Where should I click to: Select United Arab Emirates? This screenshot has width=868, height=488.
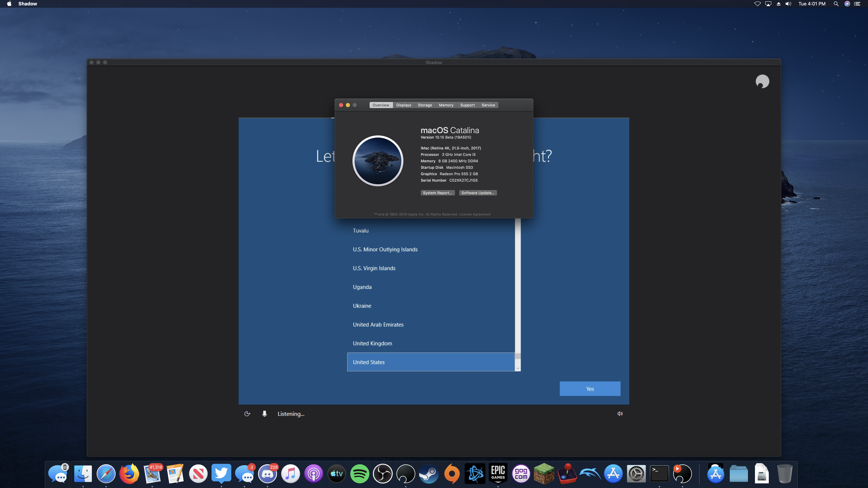pos(431,325)
